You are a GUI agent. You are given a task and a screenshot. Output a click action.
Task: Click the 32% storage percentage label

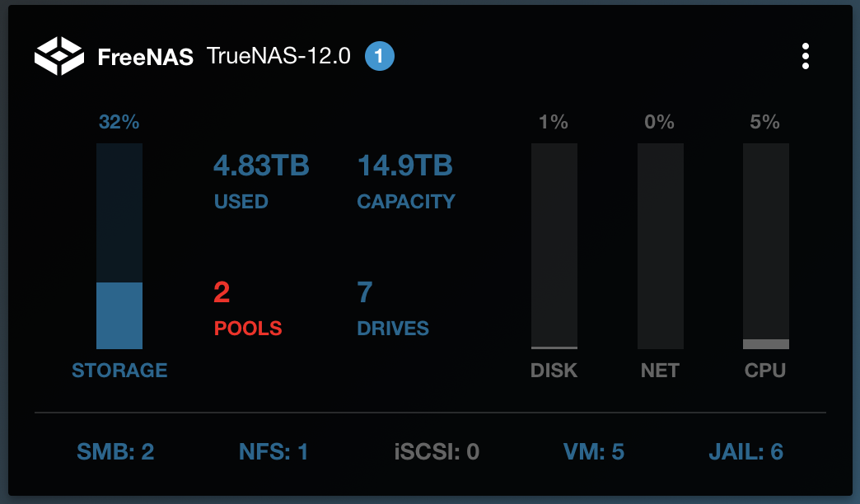click(x=119, y=122)
